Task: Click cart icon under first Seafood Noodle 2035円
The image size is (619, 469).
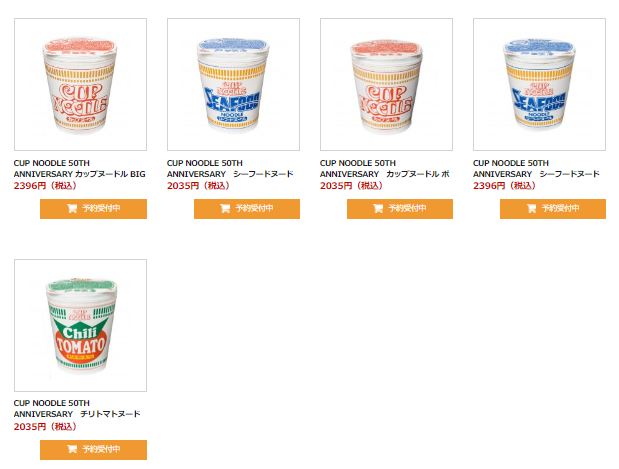Action: (225, 208)
